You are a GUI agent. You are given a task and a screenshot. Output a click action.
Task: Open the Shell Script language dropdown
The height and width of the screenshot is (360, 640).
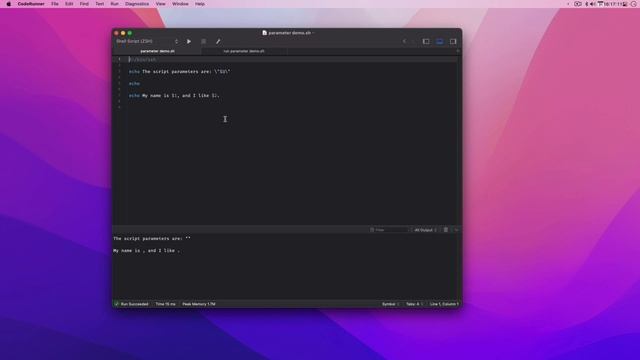point(147,41)
